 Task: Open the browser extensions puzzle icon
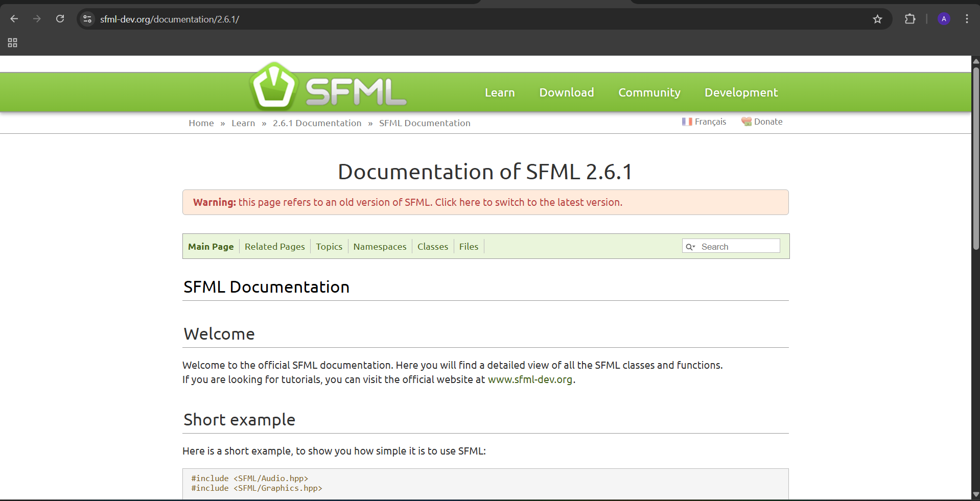point(910,19)
